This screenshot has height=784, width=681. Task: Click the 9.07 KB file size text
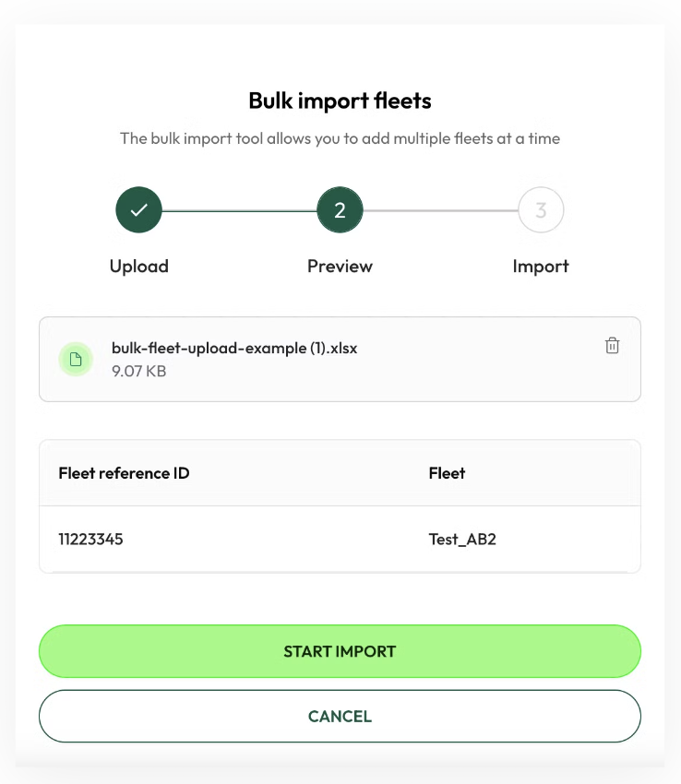click(138, 371)
